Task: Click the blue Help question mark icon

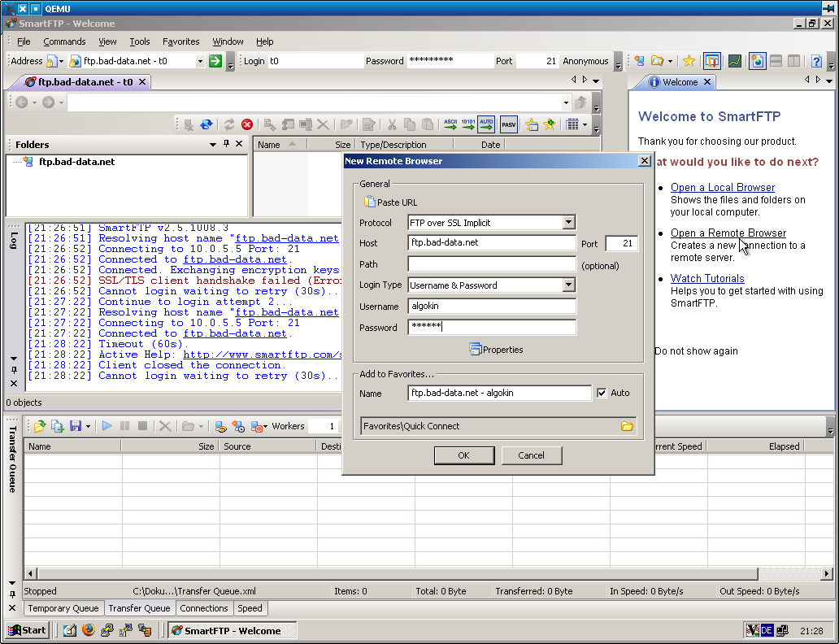Action: (816, 61)
